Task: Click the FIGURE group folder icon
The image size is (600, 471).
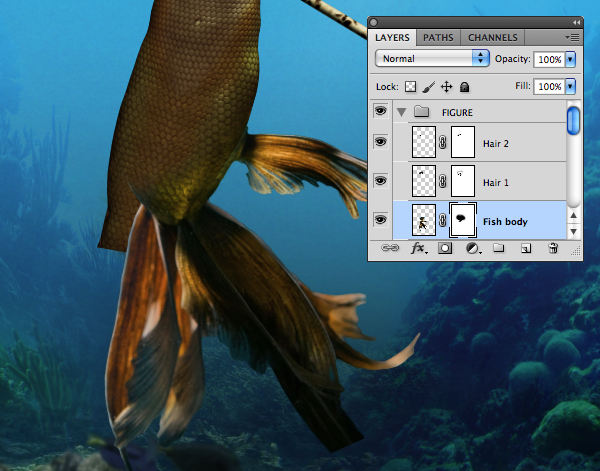Action: click(421, 112)
